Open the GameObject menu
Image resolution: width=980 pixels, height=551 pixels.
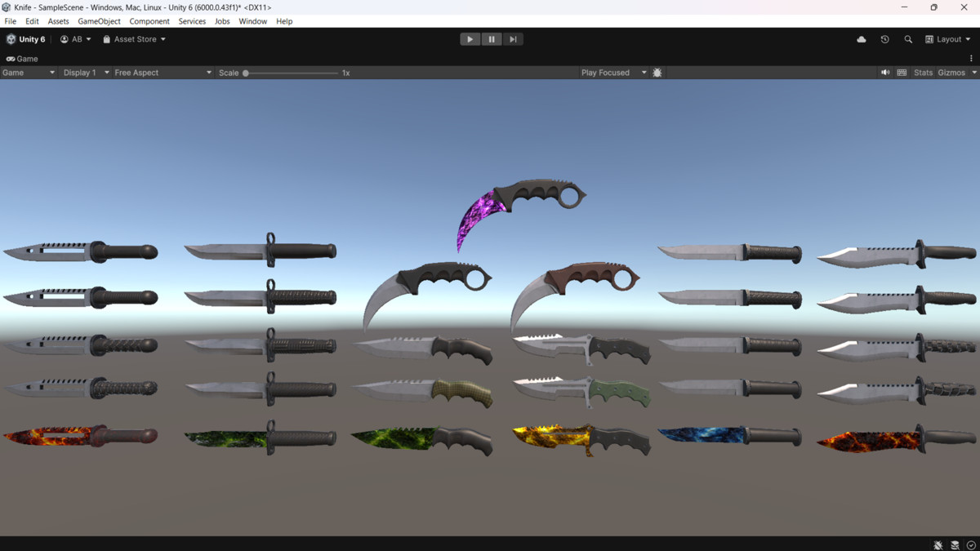pos(99,21)
